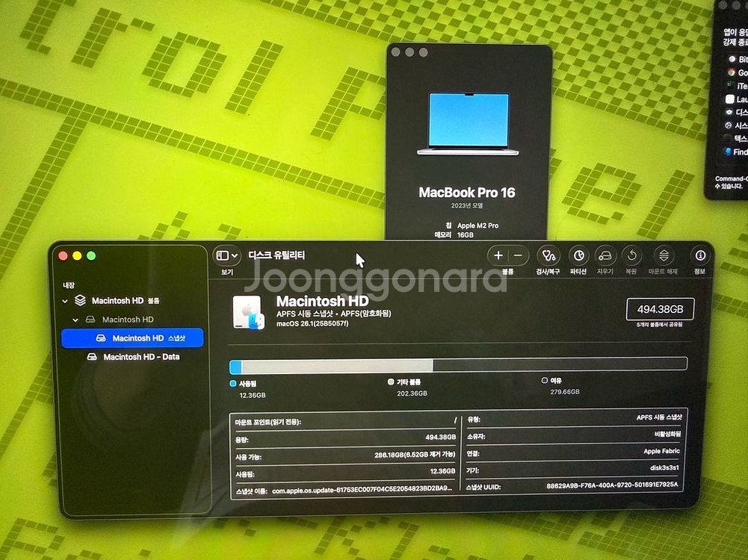
Task: Click the remove volume minus button
Action: click(x=518, y=255)
